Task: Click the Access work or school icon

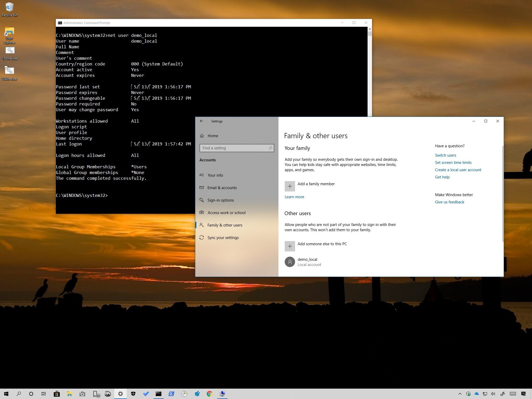Action: click(202, 212)
